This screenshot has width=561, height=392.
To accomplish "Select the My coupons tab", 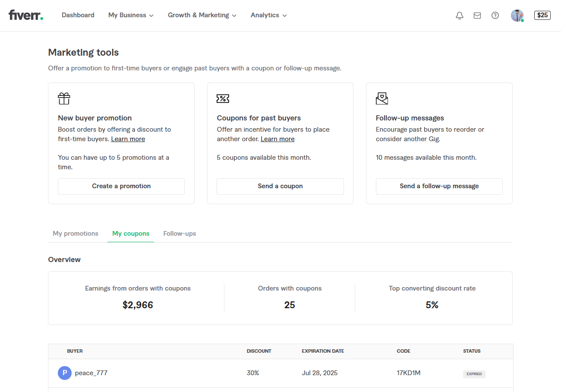I will [131, 234].
